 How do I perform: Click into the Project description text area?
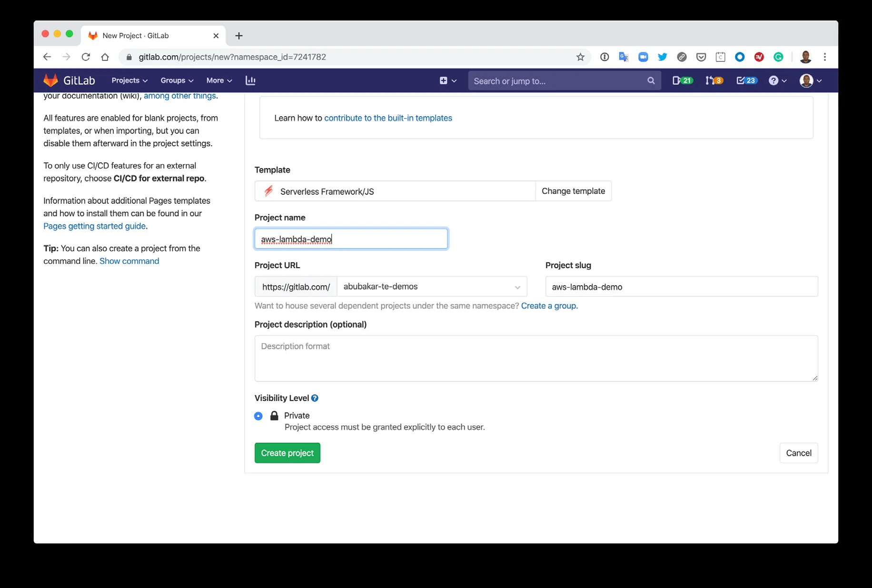536,358
